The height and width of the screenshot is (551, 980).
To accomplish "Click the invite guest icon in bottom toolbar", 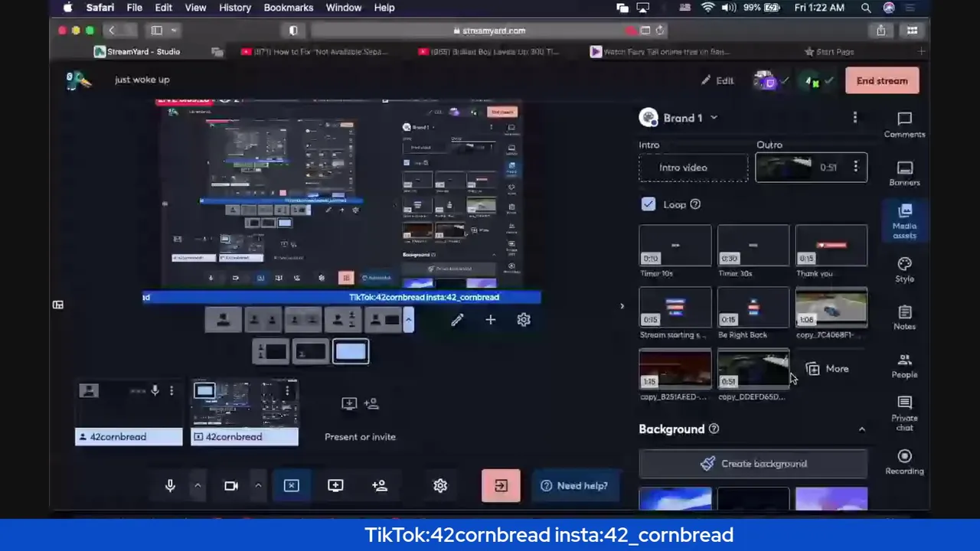I will (380, 485).
